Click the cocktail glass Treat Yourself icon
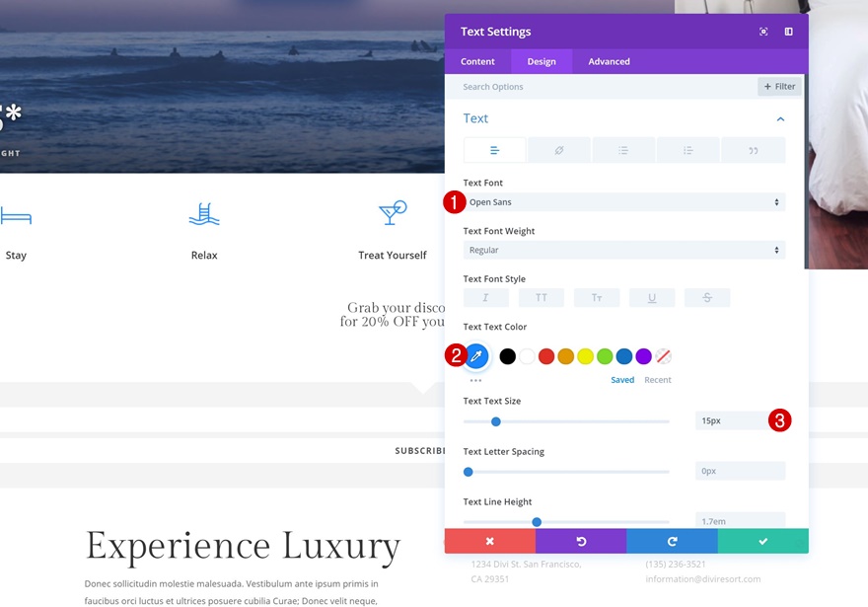This screenshot has width=868, height=607. point(393,212)
